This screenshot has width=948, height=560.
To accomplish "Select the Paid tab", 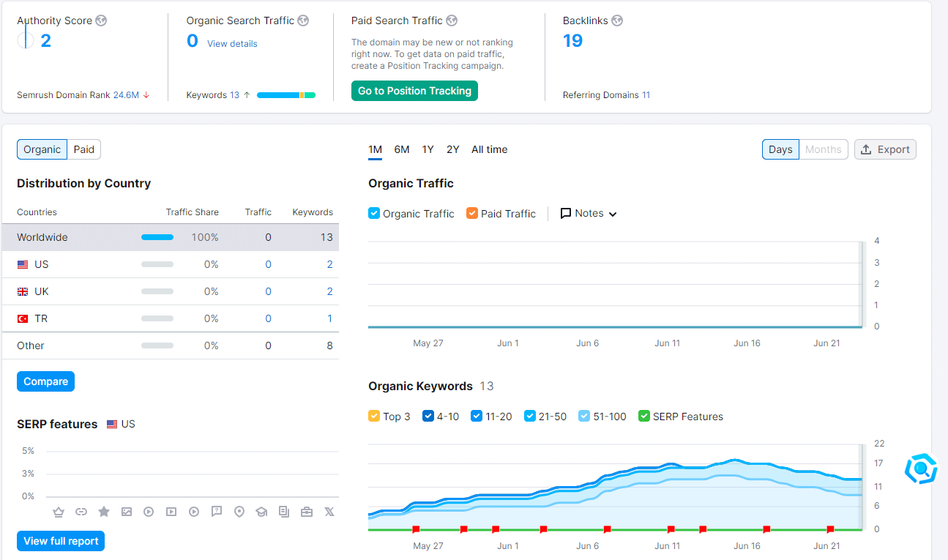I will click(84, 149).
